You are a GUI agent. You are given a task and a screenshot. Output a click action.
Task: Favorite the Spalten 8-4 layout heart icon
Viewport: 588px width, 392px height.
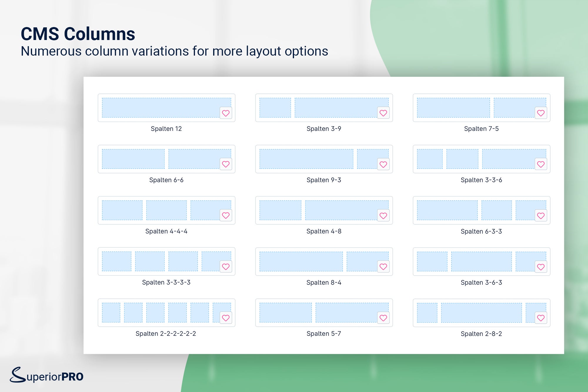(383, 266)
